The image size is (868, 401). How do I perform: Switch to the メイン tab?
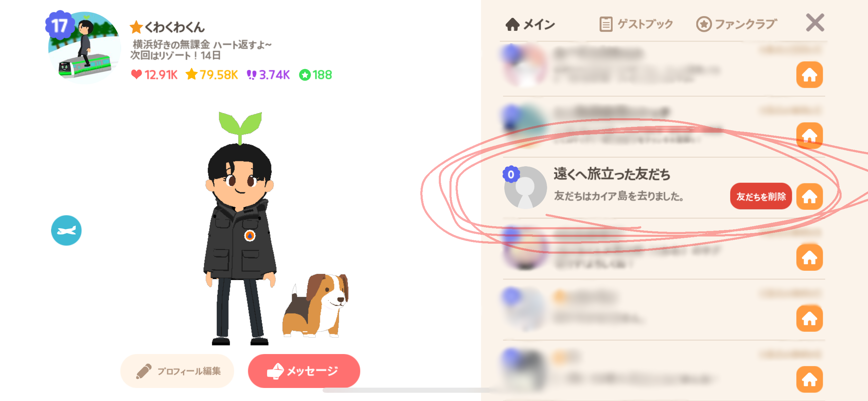[530, 24]
